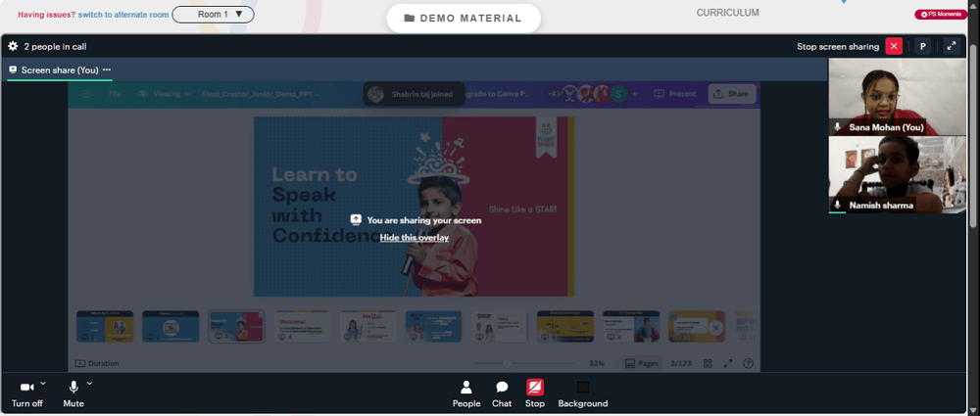The width and height of the screenshot is (980, 416).
Task: Open DEMO MATERIAL folder
Action: click(x=464, y=19)
